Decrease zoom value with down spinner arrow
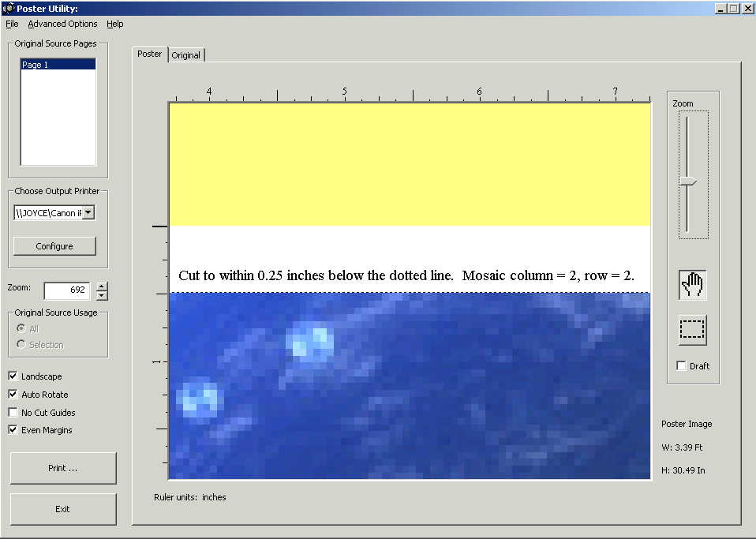 [102, 295]
